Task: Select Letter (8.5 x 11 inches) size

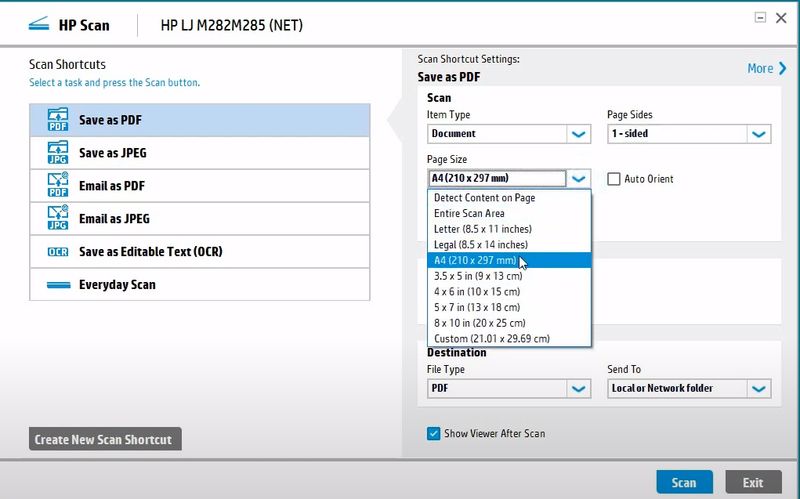Action: 509,229
